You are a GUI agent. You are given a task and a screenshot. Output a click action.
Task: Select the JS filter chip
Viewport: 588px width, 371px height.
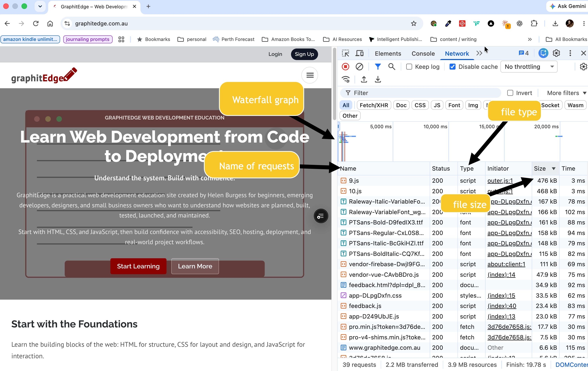pyautogui.click(x=437, y=105)
